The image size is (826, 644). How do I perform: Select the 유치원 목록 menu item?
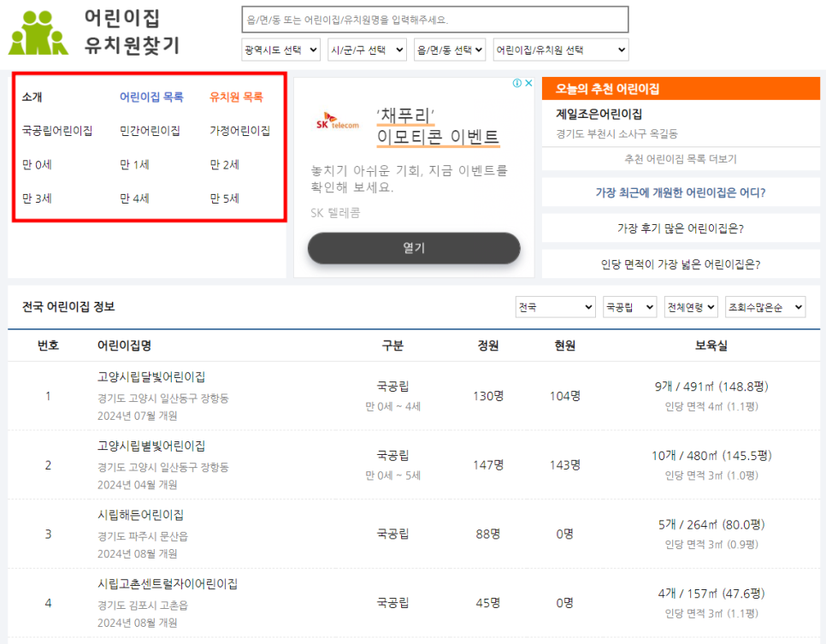point(236,97)
